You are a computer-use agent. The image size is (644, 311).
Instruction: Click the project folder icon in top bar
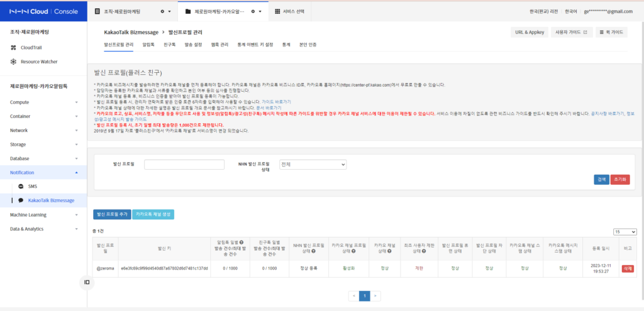(188, 11)
